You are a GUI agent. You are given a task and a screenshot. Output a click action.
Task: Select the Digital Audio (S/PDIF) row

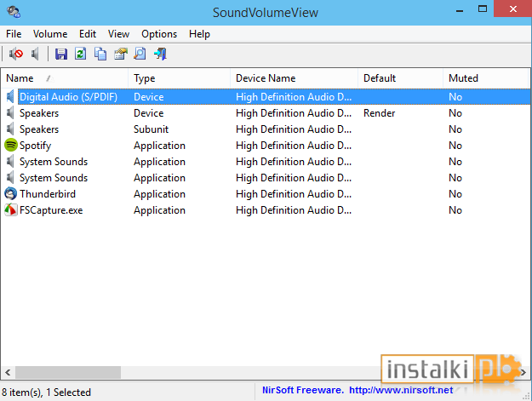click(266, 97)
